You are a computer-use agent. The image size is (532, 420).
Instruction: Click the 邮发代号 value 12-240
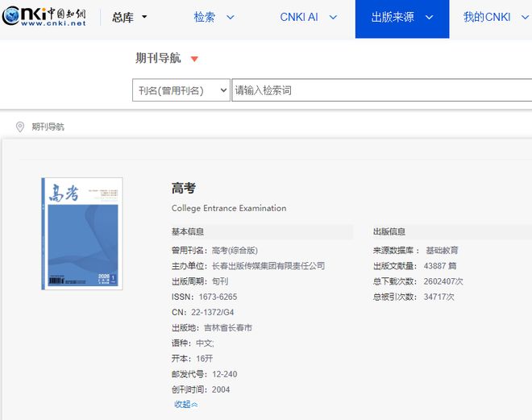pos(225,374)
